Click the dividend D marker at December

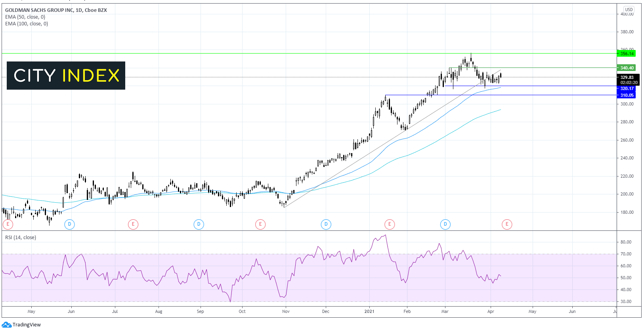[x=326, y=224]
